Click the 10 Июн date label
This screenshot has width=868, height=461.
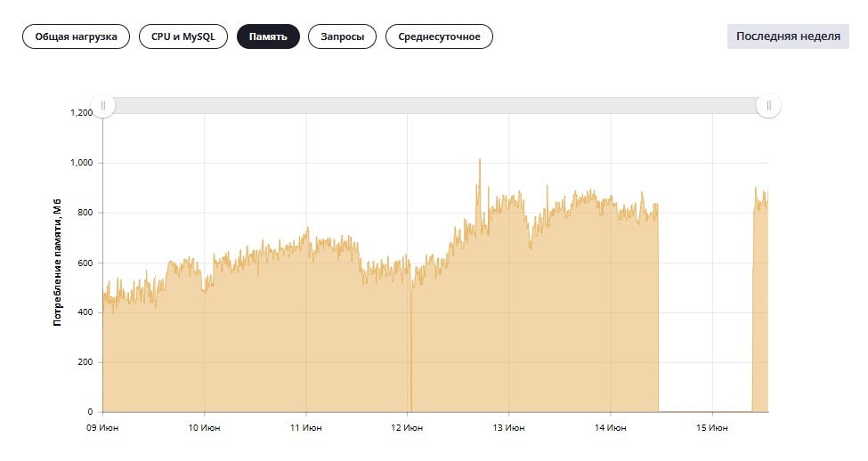coord(204,427)
